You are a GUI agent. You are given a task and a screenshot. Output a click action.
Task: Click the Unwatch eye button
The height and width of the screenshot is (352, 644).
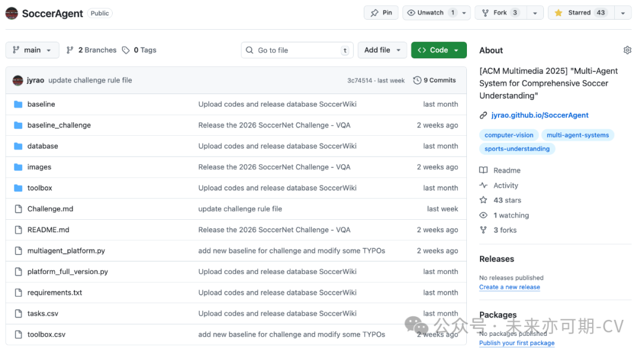431,13
